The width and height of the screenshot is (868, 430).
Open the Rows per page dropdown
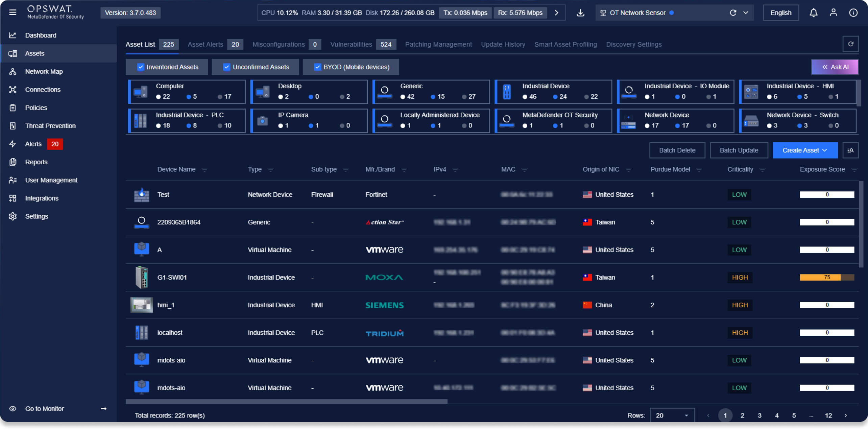[x=672, y=415]
